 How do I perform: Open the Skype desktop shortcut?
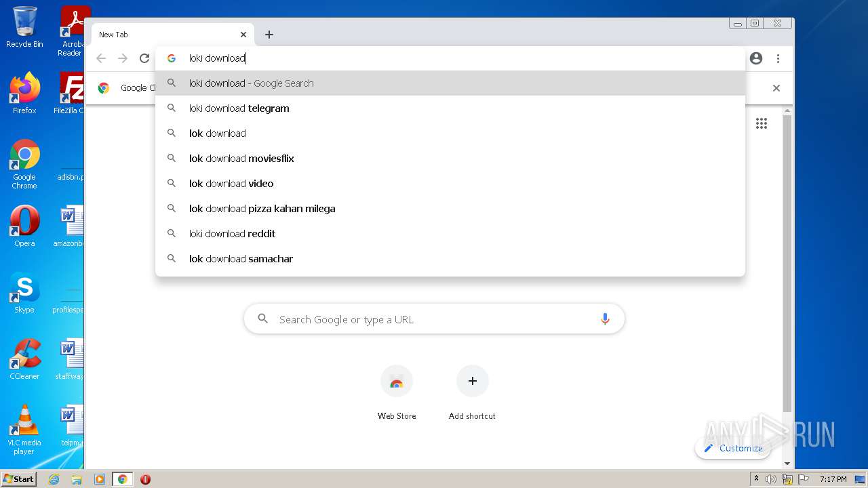pos(24,293)
